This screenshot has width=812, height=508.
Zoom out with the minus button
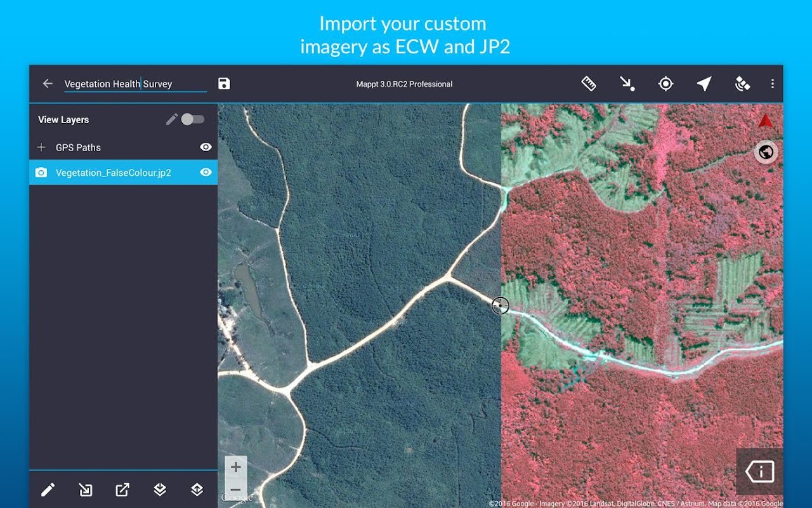(235, 489)
